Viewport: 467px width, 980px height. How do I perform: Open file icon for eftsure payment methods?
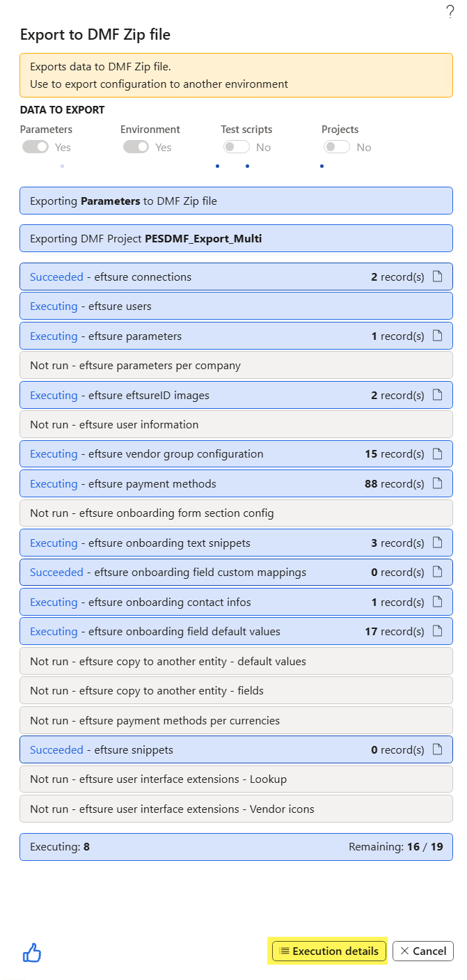click(x=438, y=483)
